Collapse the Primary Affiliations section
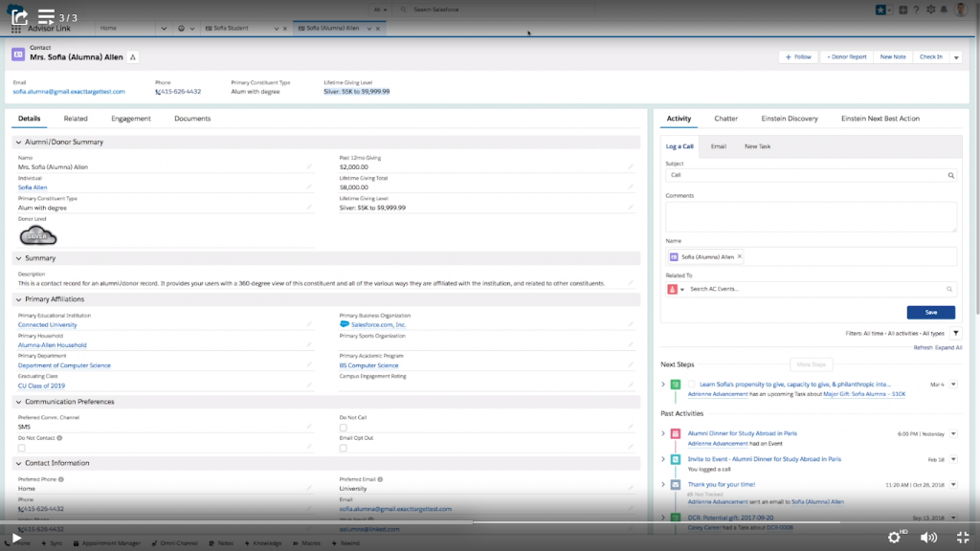The height and width of the screenshot is (551, 980). [x=19, y=299]
